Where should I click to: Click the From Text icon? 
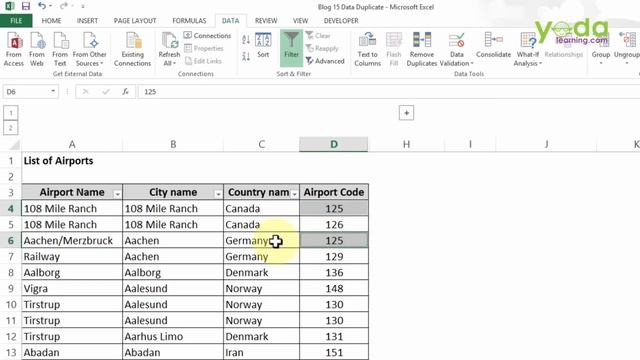point(60,49)
